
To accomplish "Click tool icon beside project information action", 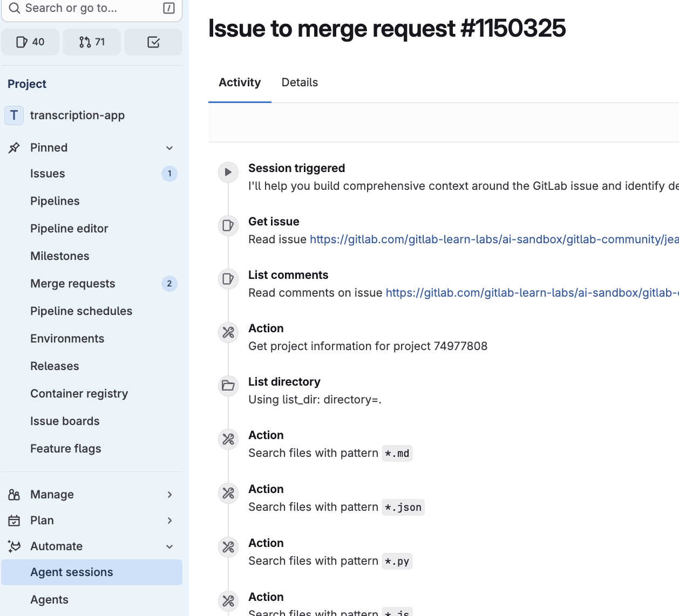I will coord(228,332).
